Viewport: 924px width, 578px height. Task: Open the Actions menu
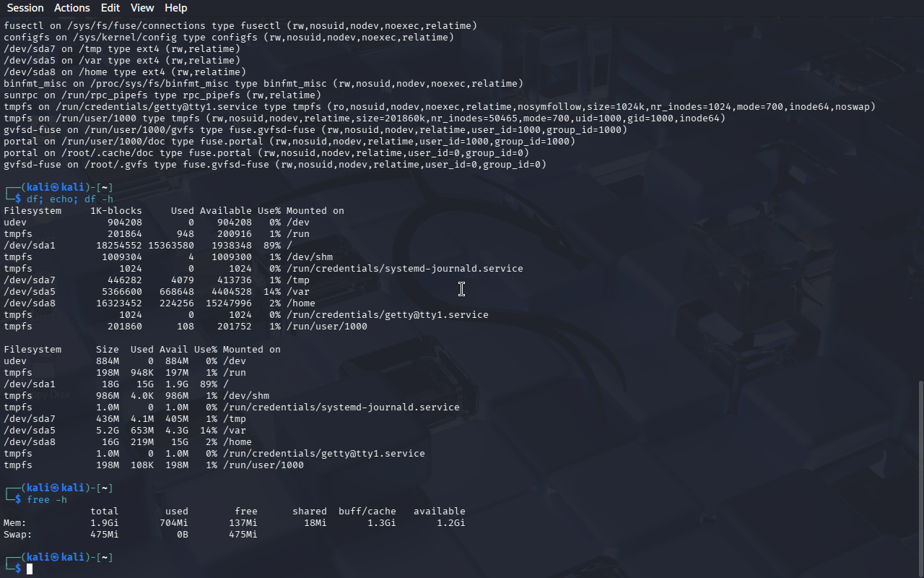[x=72, y=8]
